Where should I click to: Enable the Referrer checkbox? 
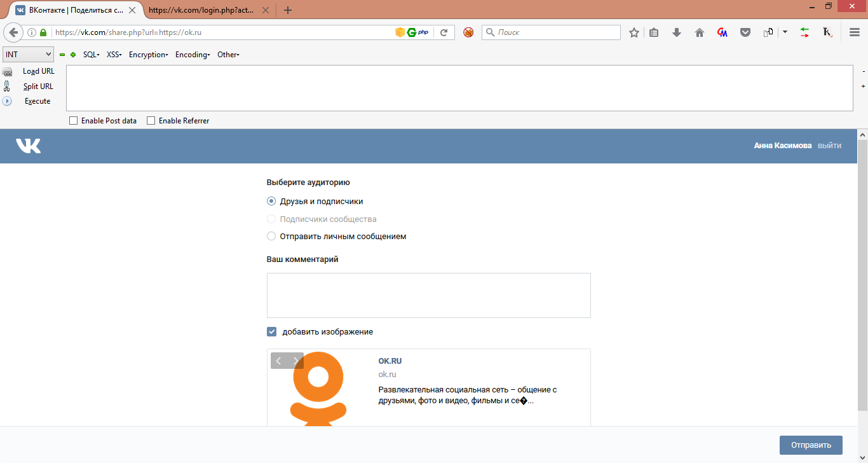151,121
